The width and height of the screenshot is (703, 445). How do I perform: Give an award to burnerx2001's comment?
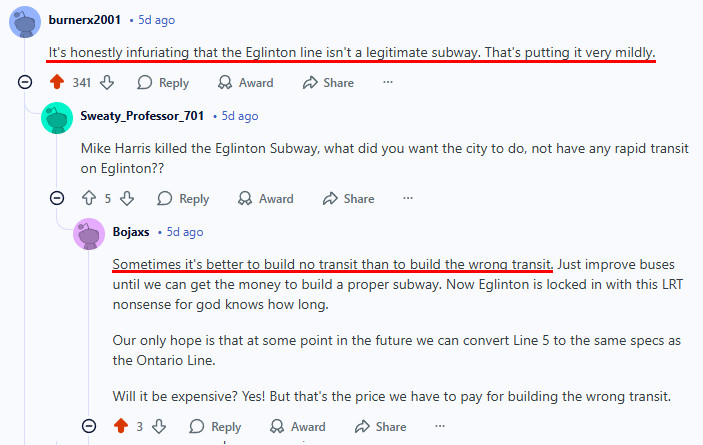pyautogui.click(x=246, y=83)
